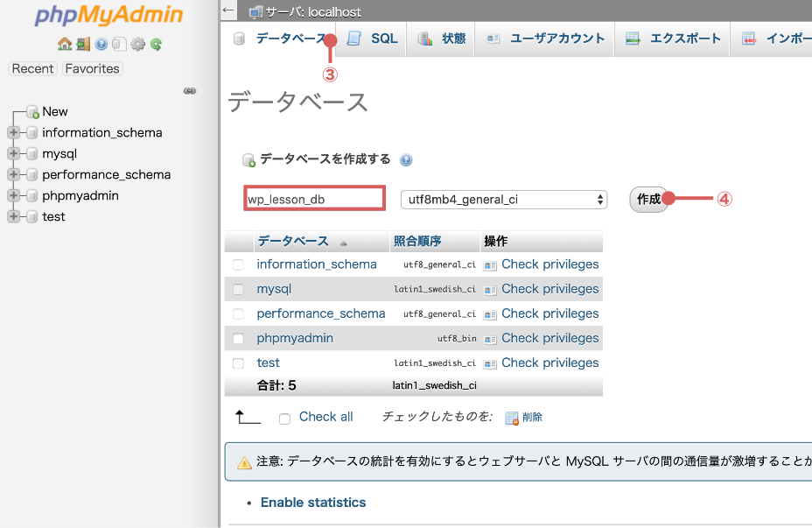Select the phpmyadmin row checkbox
Viewport: 812px width, 528px height.
[238, 338]
